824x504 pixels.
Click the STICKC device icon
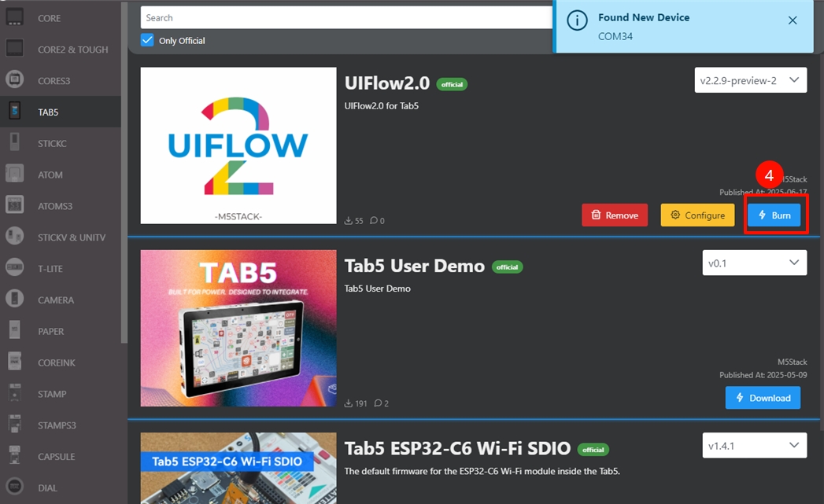15,142
